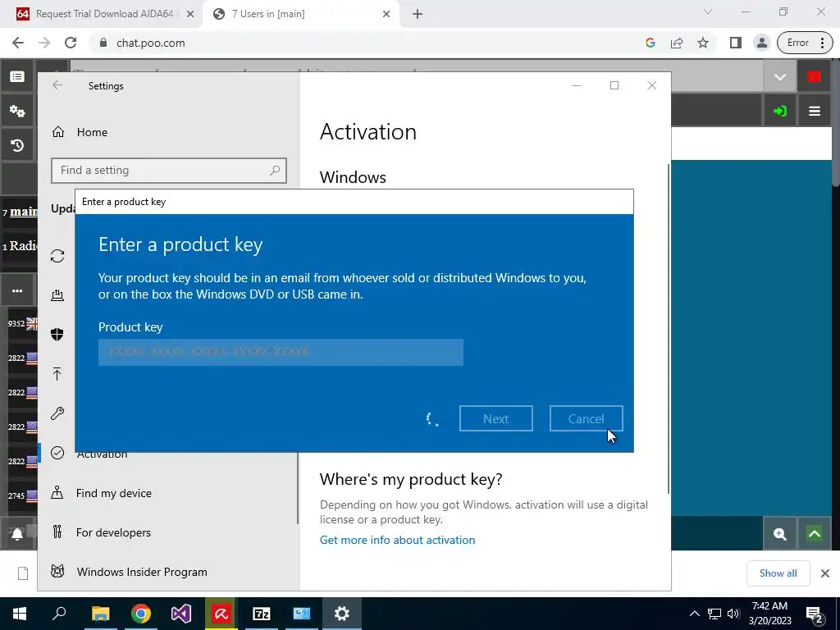The image size is (840, 630).
Task: Click the Windows Update refresh icon in sidebar
Action: tap(57, 256)
